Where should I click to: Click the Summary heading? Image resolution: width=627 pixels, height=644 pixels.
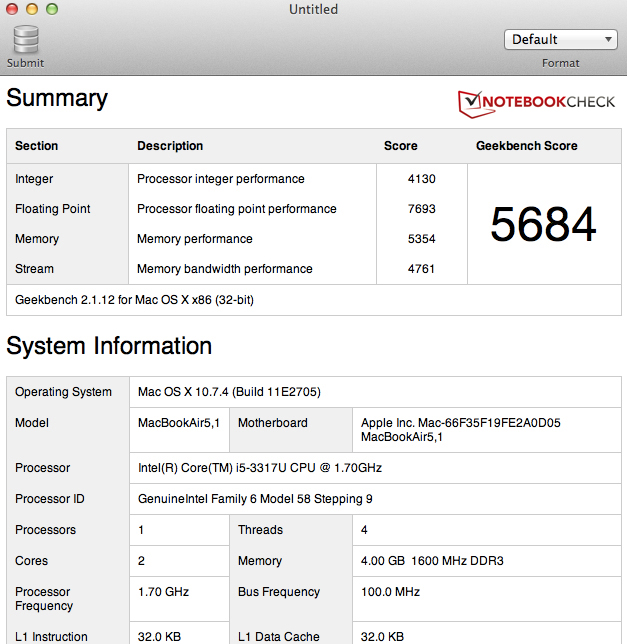point(57,98)
